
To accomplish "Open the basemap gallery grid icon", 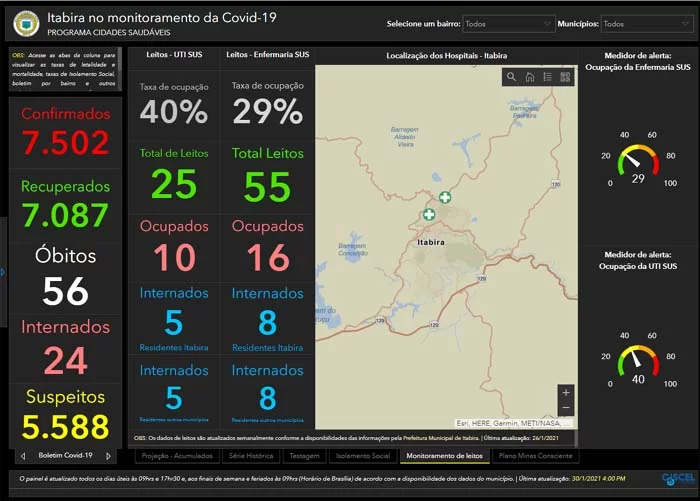I will coord(565,77).
